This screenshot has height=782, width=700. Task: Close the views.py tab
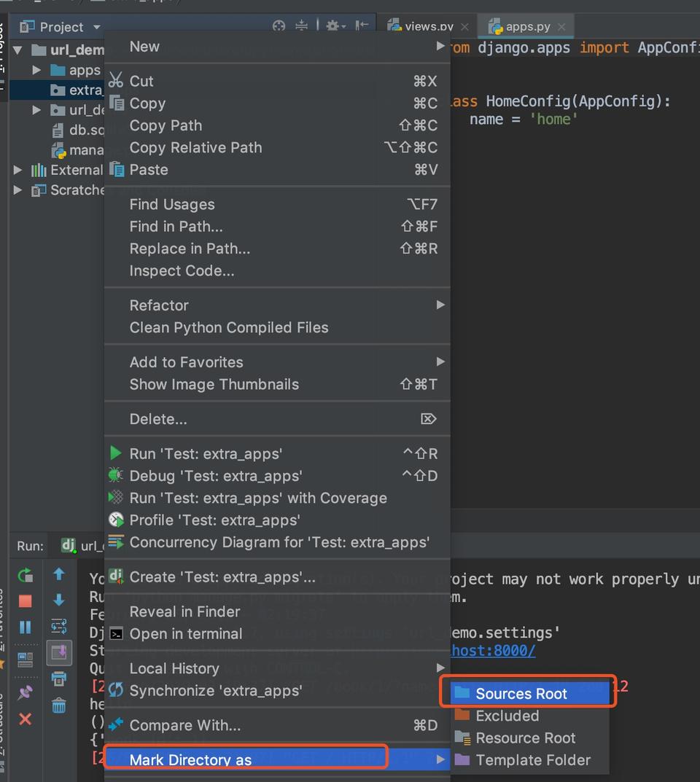point(464,27)
